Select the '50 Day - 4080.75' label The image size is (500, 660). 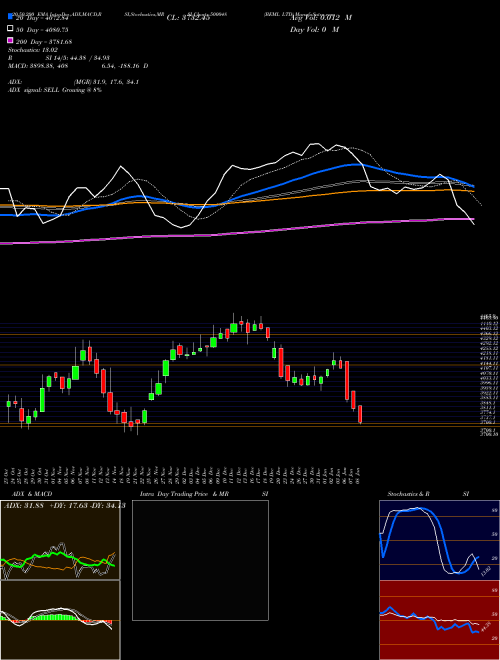pos(42,29)
